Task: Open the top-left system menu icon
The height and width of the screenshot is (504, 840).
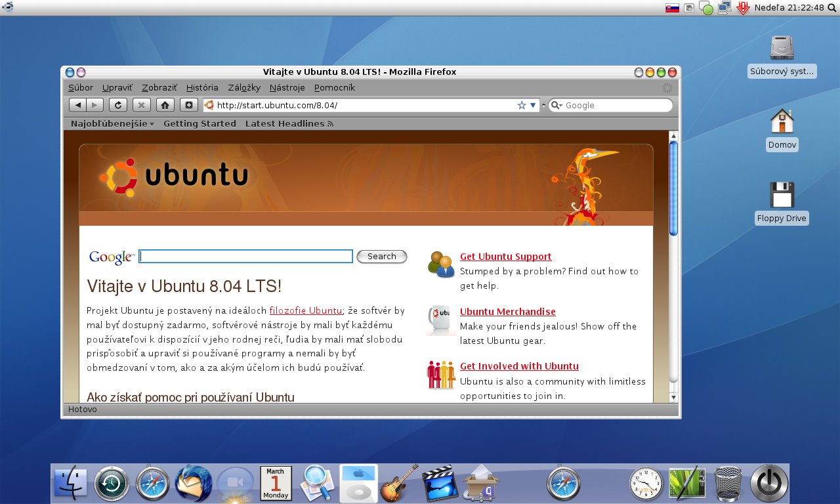Action: [x=7, y=7]
